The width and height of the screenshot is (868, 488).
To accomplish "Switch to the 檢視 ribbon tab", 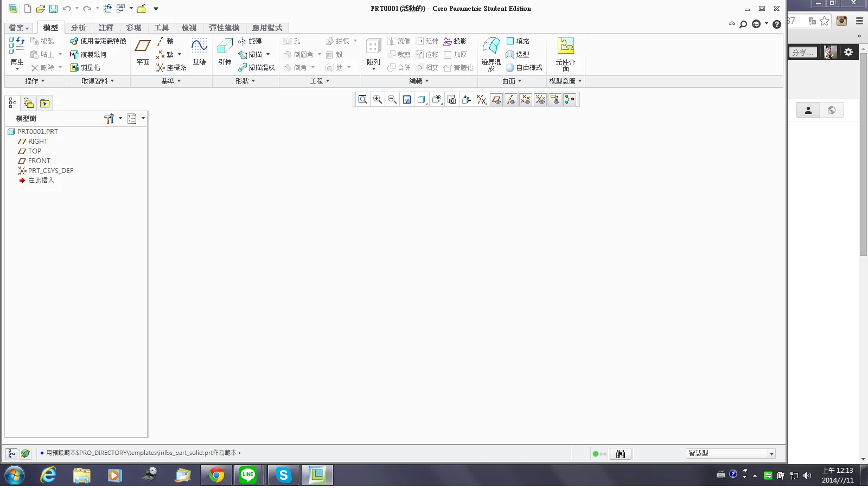I will click(x=189, y=28).
